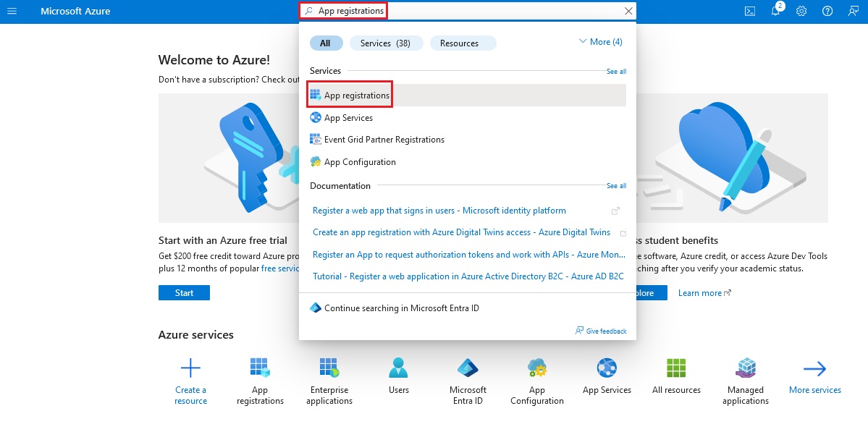Viewport: 868px width, 432px height.
Task: Open Managed applications tile
Action: pos(746,381)
